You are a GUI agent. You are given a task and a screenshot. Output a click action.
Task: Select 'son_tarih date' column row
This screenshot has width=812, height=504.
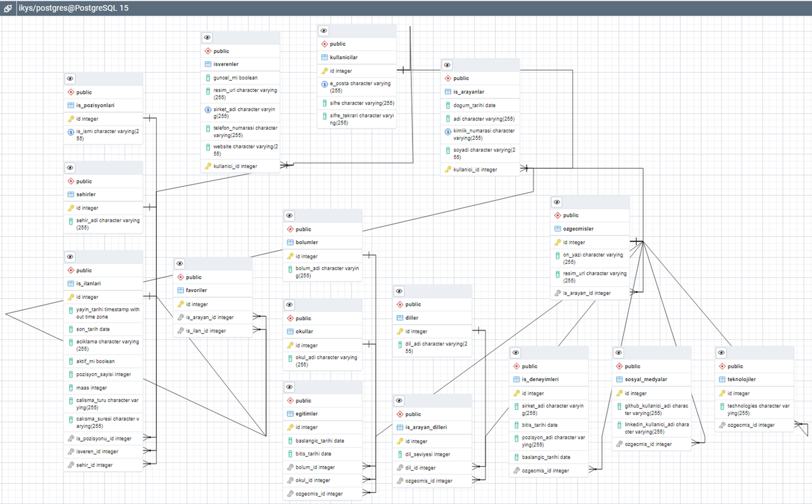(103, 329)
